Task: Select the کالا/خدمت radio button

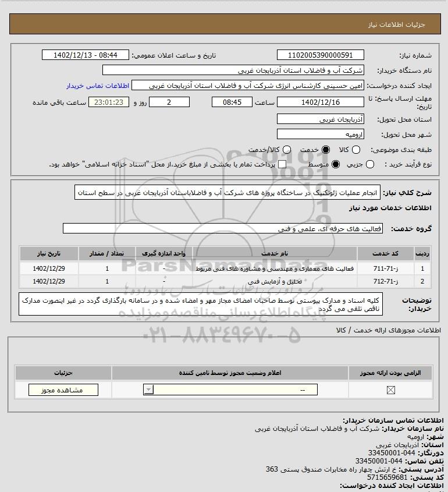Action: tap(286, 150)
